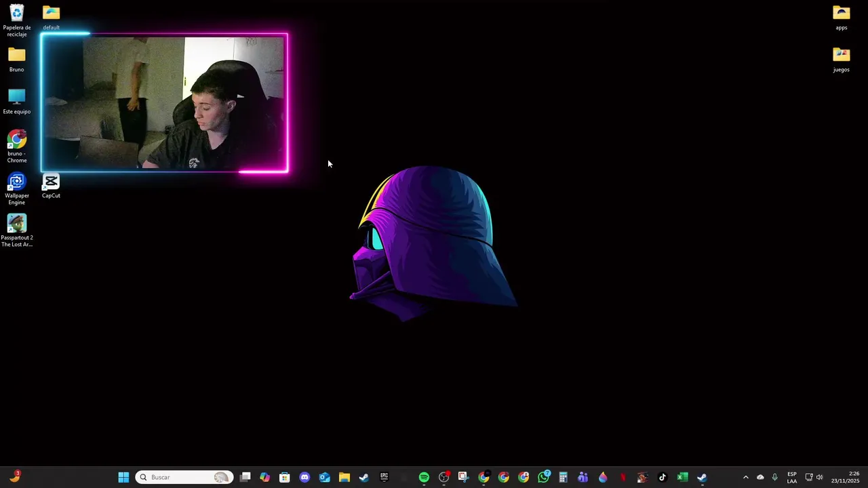Open Excel from the taskbar
Screen dimensions: 868x488
(682, 477)
